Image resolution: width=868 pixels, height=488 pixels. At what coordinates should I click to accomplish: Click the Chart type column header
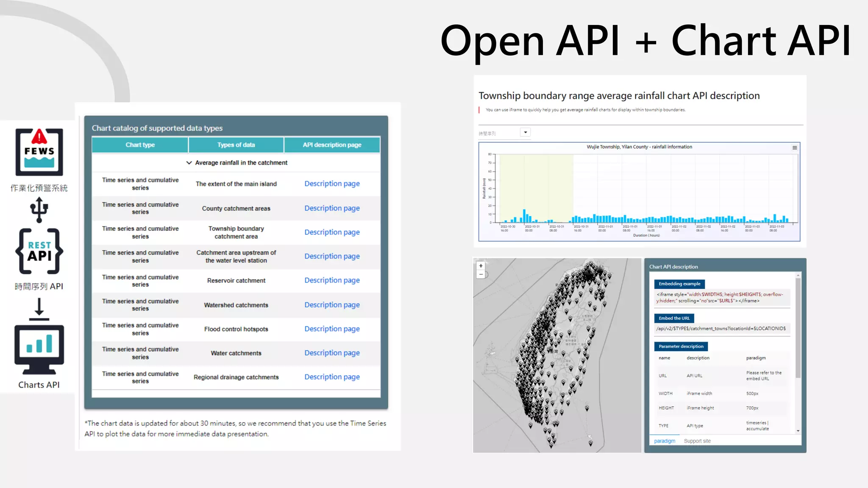click(140, 145)
